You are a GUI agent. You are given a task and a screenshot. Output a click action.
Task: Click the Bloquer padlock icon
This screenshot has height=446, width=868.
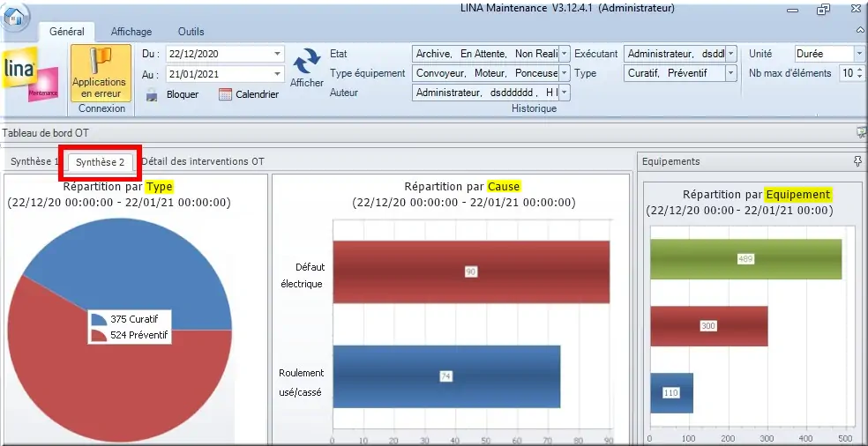coord(152,94)
